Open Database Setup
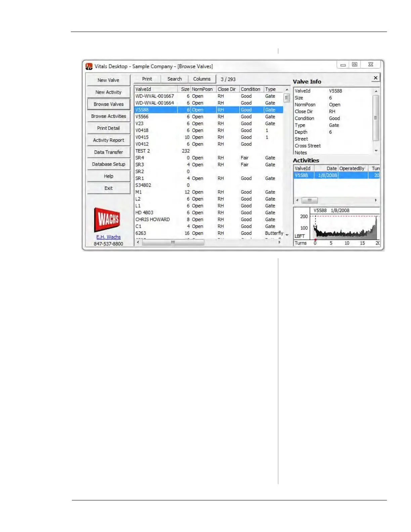 point(108,164)
